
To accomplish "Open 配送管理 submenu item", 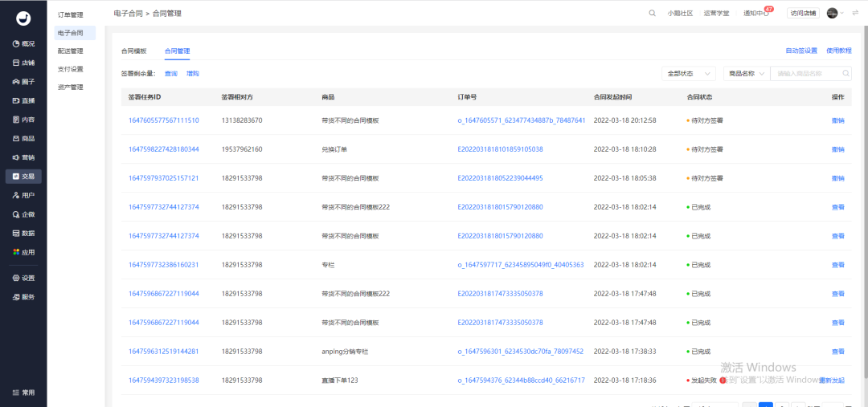I will [70, 51].
